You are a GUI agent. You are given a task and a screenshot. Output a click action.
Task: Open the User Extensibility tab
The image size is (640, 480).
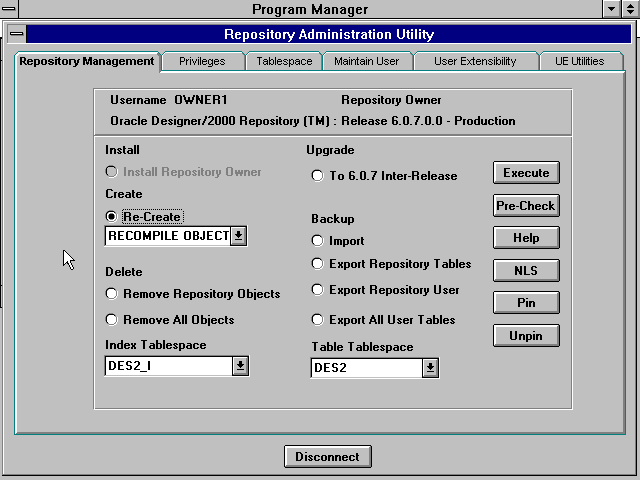coord(475,61)
